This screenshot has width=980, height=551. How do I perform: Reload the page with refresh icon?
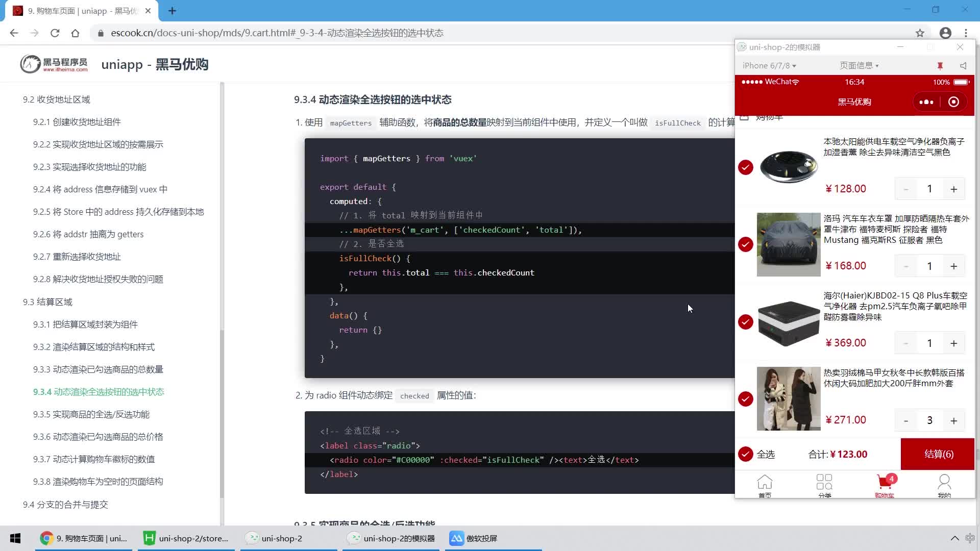tap(55, 33)
